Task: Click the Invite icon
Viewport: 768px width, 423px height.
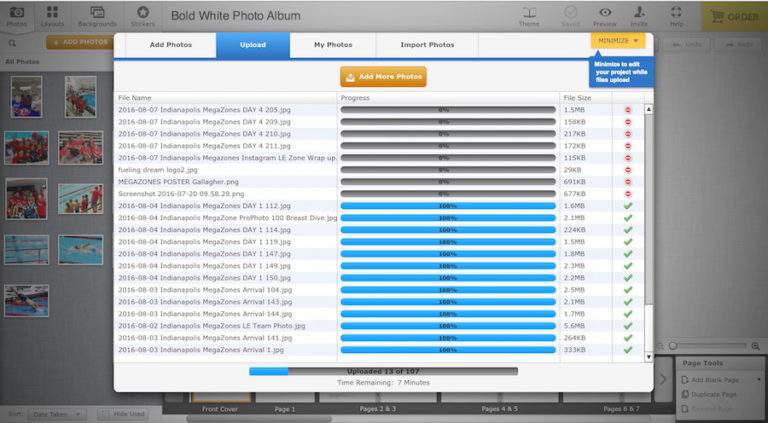Action: [x=639, y=14]
